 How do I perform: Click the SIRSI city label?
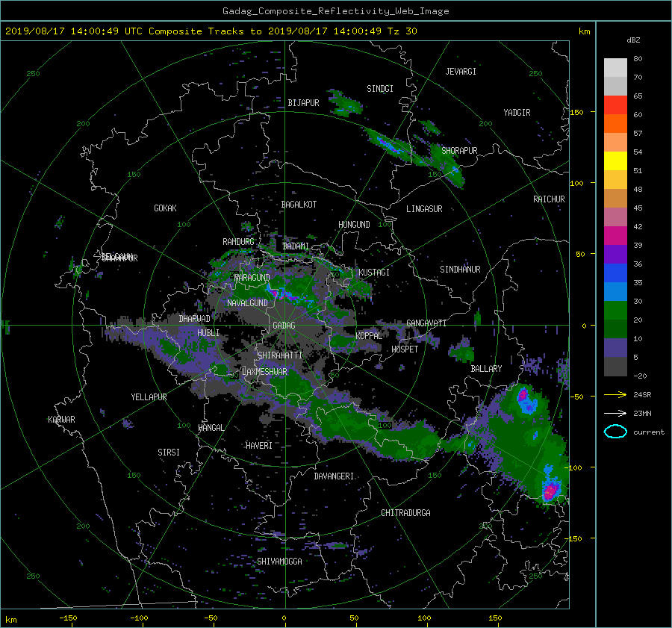169,453
